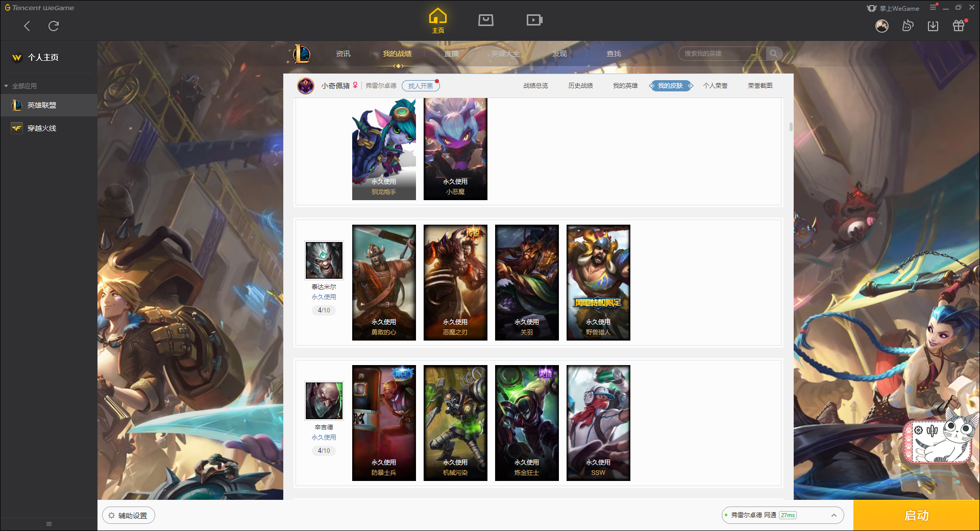Screen dimensions: 980x531
Task: Open the store box icon in top bar
Action: click(x=485, y=20)
